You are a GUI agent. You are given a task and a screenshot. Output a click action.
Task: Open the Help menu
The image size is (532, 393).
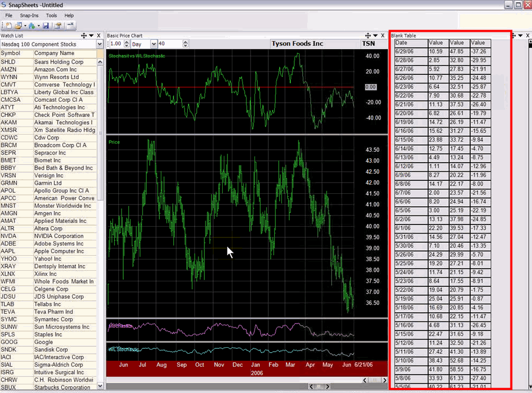click(x=69, y=16)
